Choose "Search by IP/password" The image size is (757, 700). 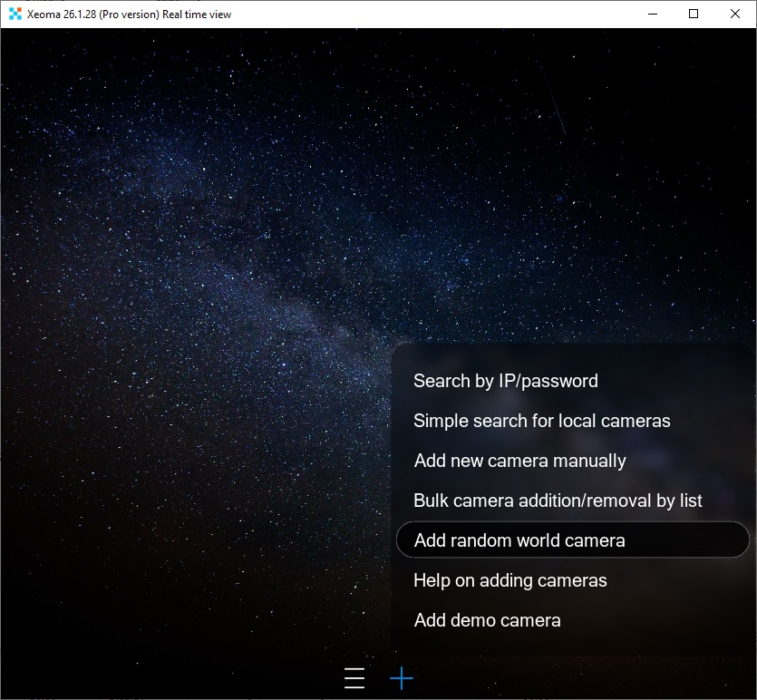point(506,381)
